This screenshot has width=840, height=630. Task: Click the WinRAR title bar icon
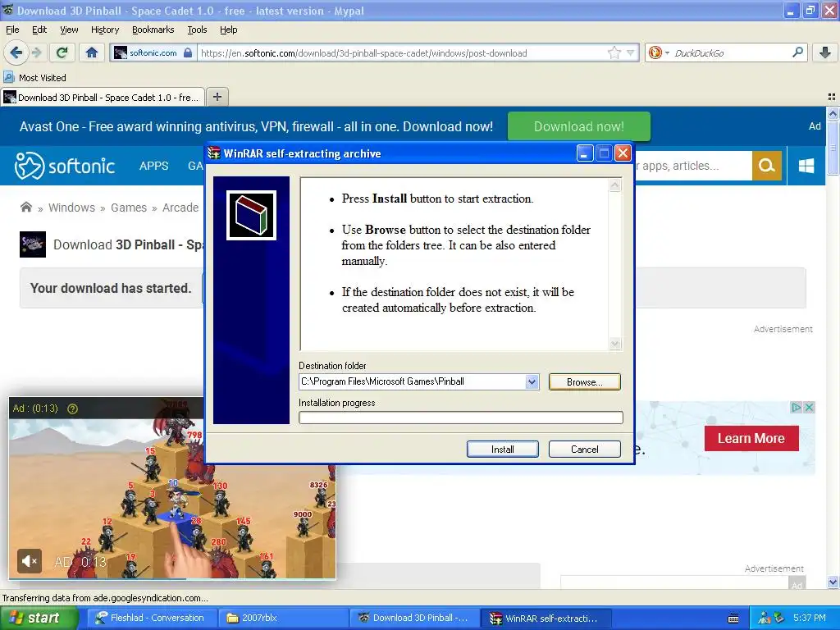[x=214, y=153]
